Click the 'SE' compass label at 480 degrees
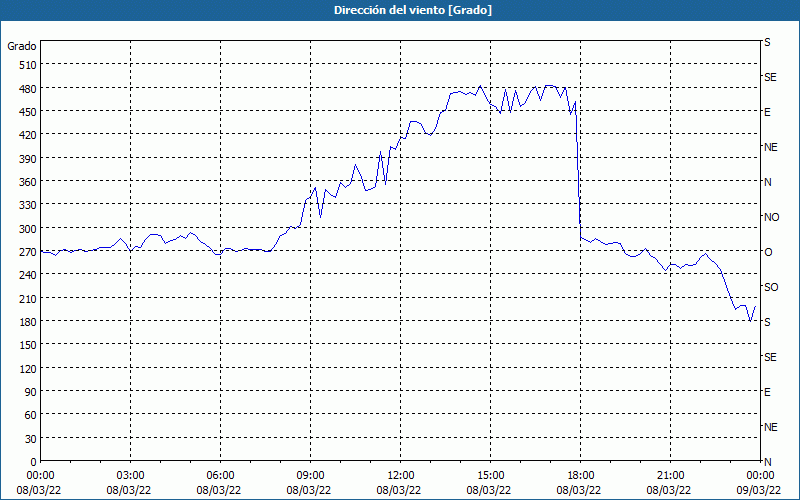The height and width of the screenshot is (500, 800). [x=770, y=77]
